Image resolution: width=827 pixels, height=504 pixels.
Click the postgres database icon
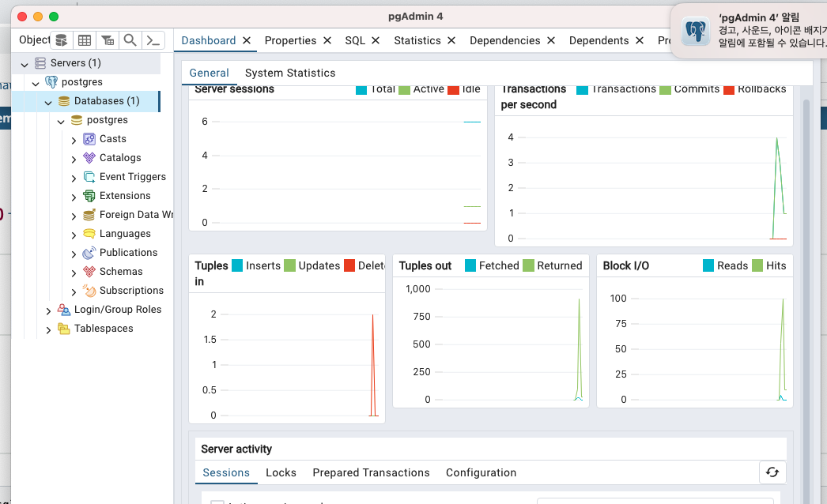click(x=77, y=119)
